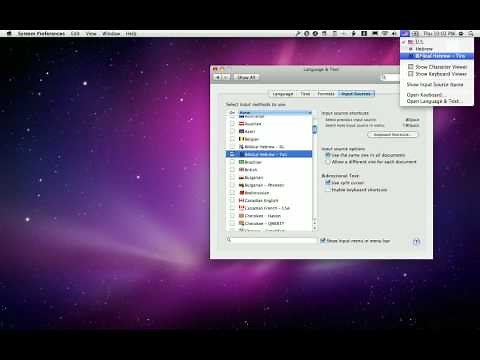Enable the Austrian input source checkbox
The height and width of the screenshot is (360, 480).
click(232, 124)
